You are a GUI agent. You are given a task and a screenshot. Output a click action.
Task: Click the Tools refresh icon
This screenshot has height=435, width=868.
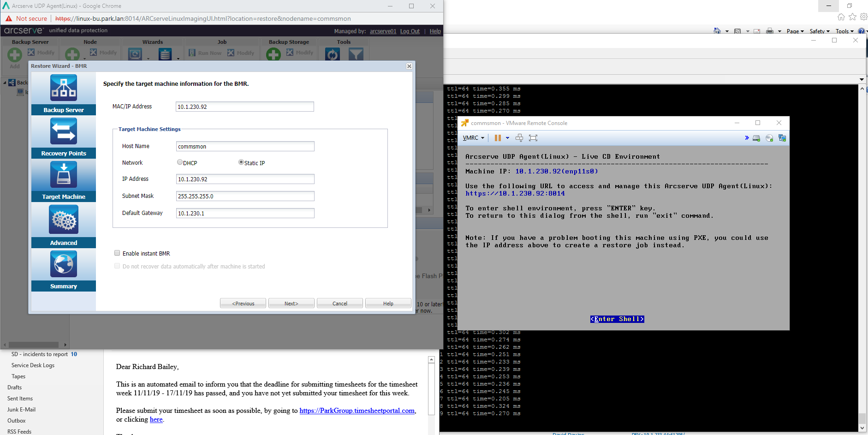pos(332,54)
